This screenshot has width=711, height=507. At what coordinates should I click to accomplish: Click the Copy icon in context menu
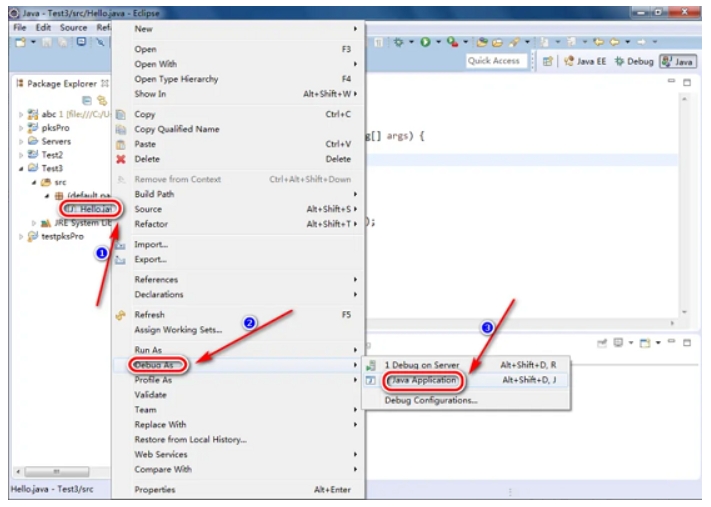[120, 115]
